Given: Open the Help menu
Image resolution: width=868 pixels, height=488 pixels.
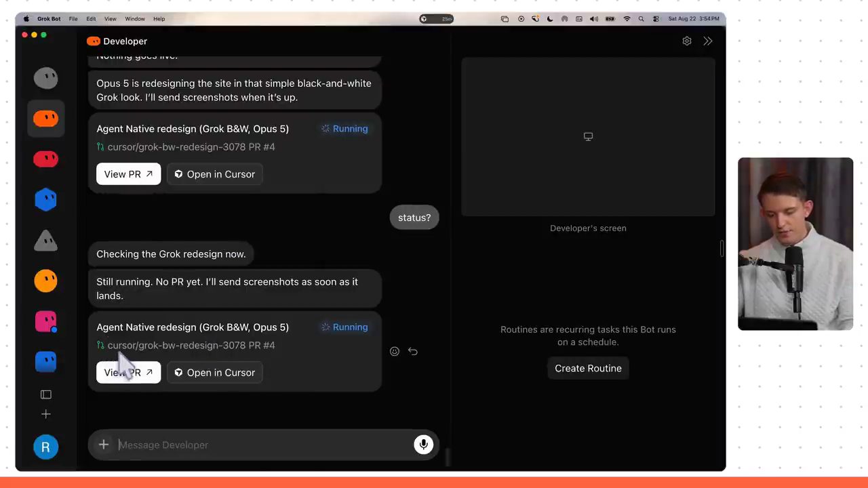Looking at the screenshot, I should coord(159,19).
